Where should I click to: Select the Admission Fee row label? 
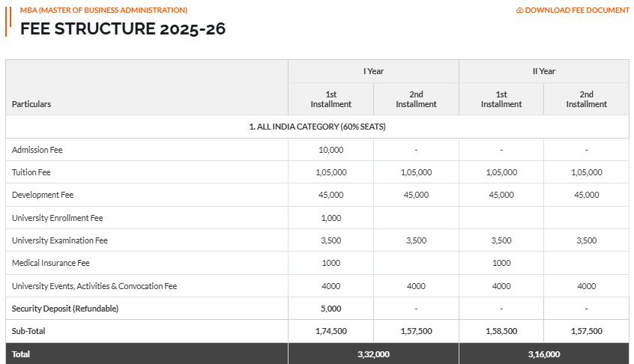[37, 150]
